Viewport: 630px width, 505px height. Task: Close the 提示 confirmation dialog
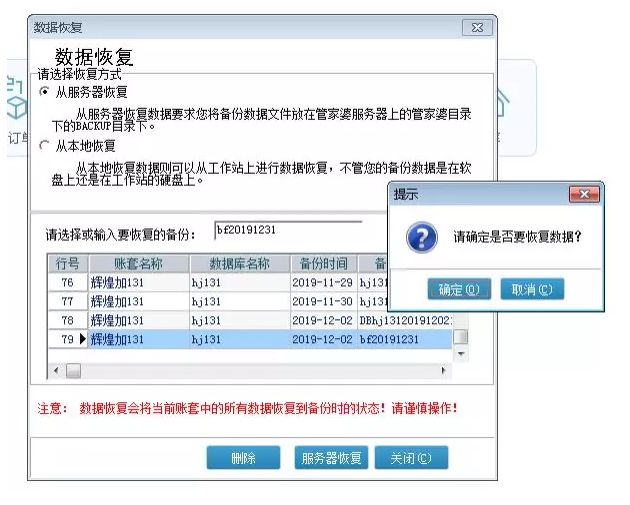(x=584, y=194)
